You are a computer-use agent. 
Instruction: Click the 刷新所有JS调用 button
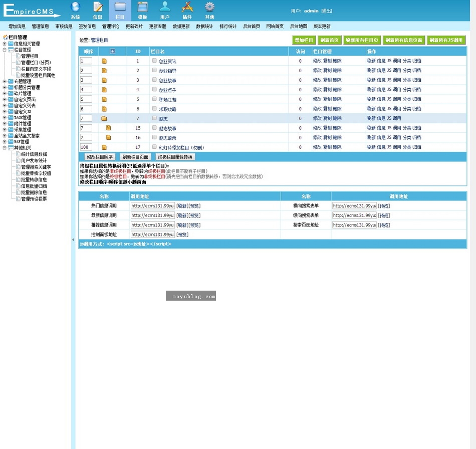(446, 40)
